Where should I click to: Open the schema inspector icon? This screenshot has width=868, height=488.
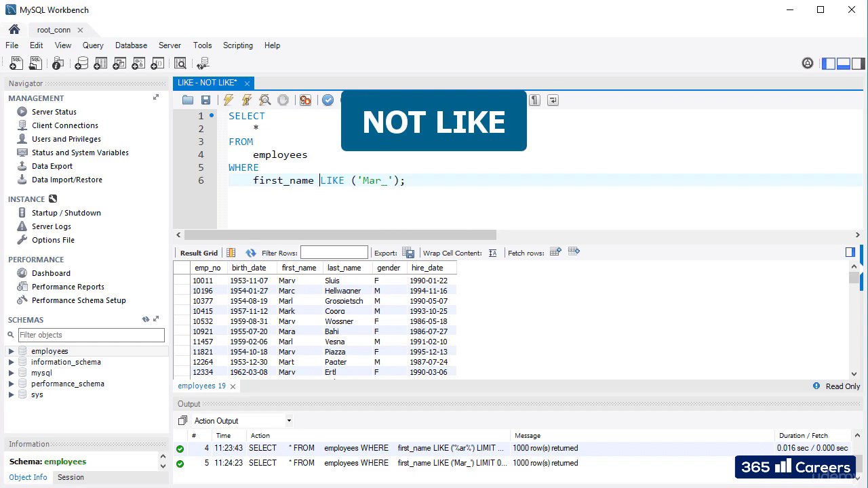tap(58, 64)
